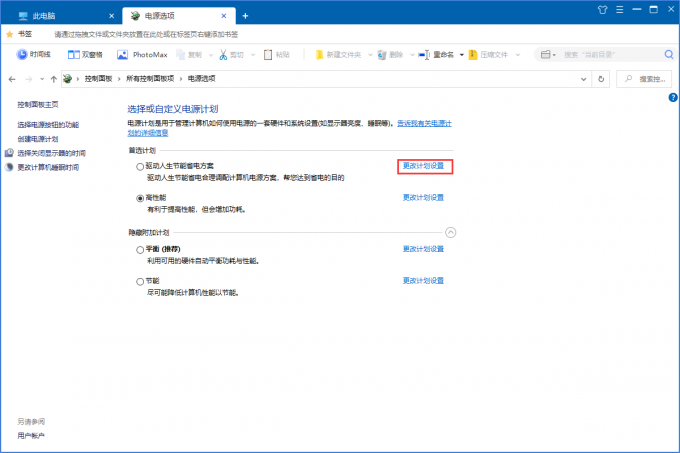Select the 高性能 power plan
This screenshot has width=680, height=453.
[x=140, y=198]
